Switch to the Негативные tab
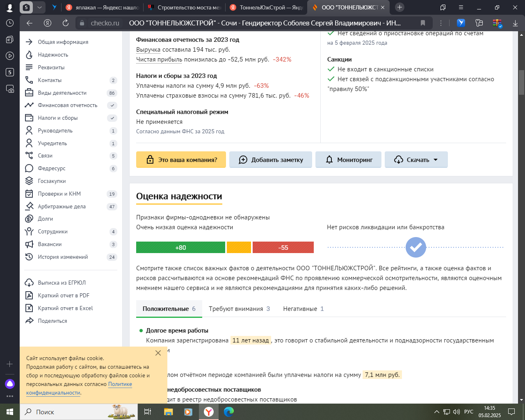Viewport: 525px width, 420px height. tap(304, 309)
